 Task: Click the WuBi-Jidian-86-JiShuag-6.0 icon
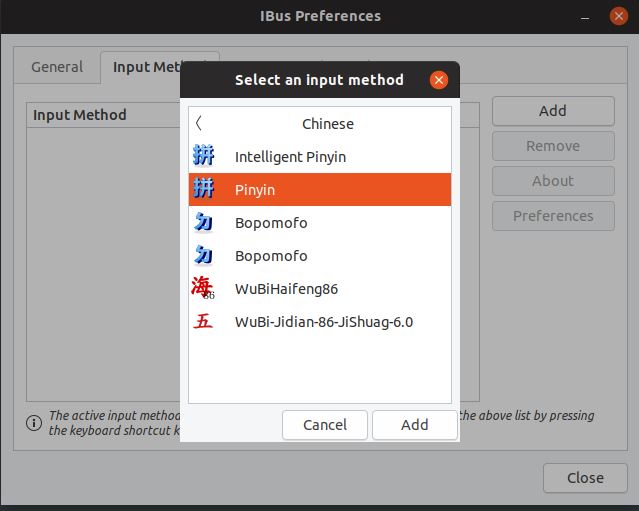[203, 322]
